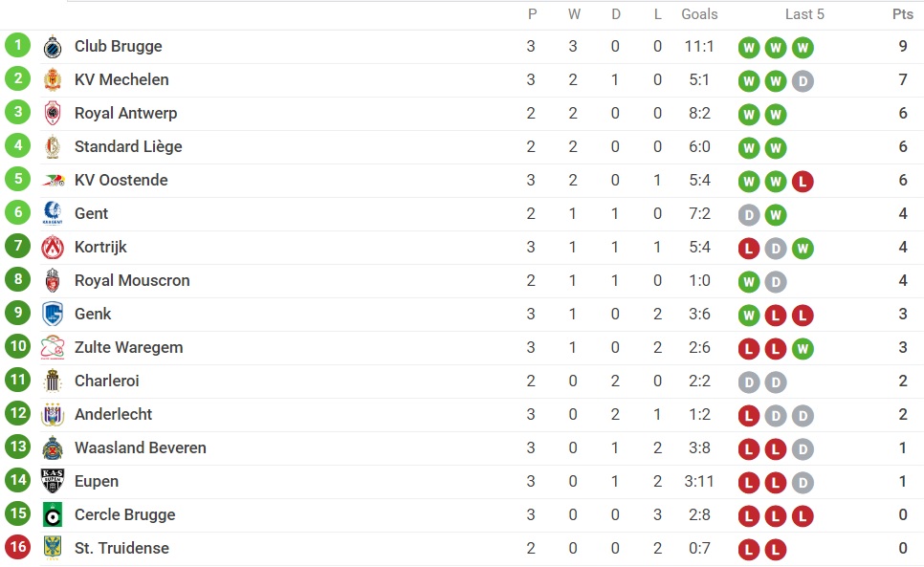This screenshot has height=567, width=924.
Task: Open the KV Oostende team link
Action: click(x=121, y=180)
